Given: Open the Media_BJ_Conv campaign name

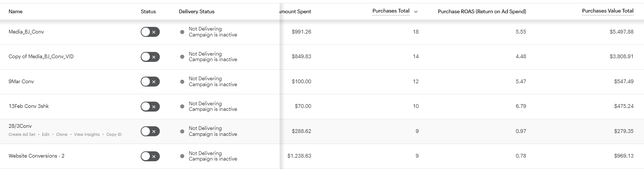Looking at the screenshot, I should tap(26, 32).
